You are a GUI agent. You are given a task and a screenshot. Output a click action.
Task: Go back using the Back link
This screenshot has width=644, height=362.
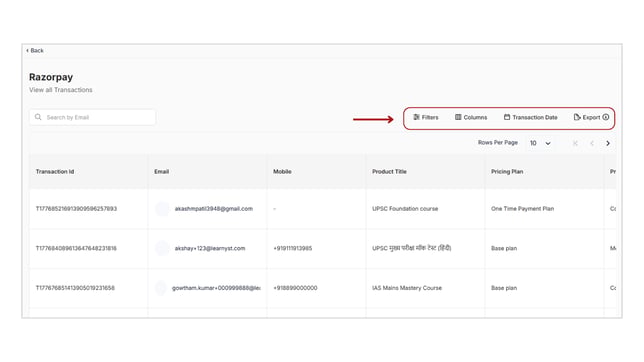click(x=35, y=51)
